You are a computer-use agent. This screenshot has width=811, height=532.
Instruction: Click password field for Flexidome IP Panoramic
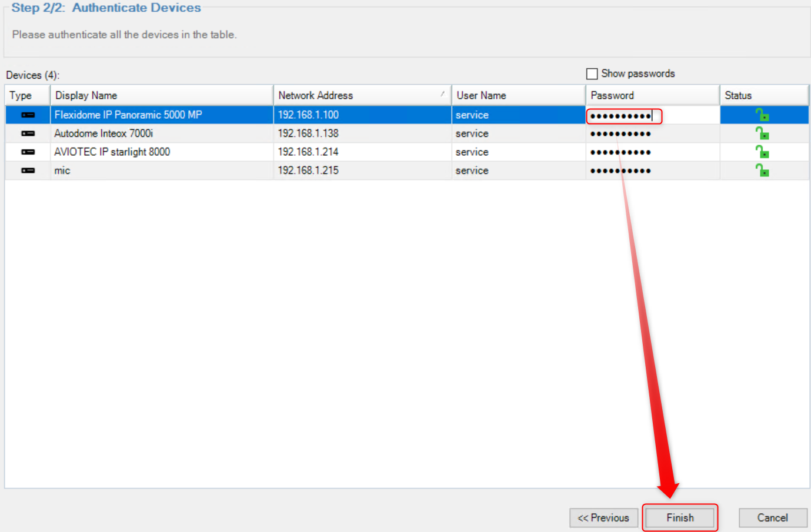click(x=623, y=116)
